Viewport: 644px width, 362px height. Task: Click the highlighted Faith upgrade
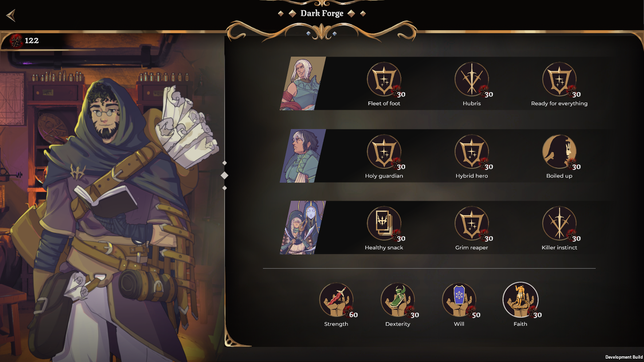pos(520,300)
